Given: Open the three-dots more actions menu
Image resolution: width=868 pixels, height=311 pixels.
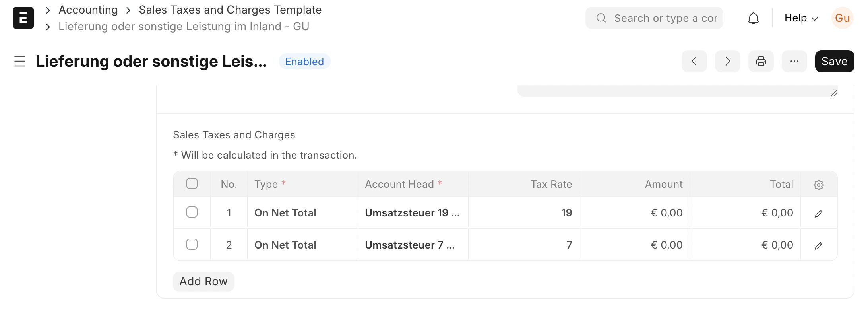Looking at the screenshot, I should [x=794, y=61].
